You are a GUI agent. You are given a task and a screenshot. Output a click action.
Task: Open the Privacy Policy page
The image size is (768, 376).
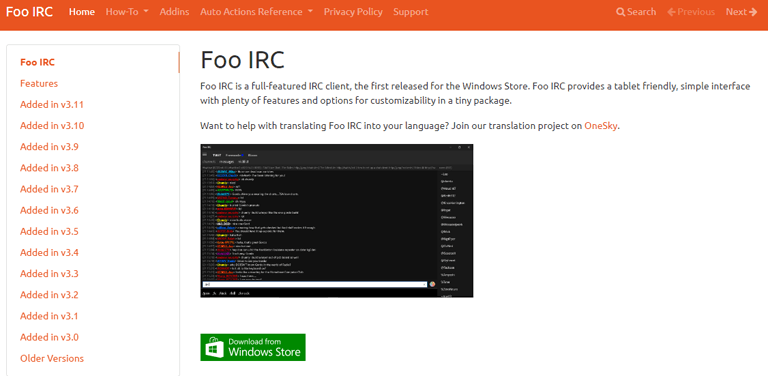[x=353, y=12]
